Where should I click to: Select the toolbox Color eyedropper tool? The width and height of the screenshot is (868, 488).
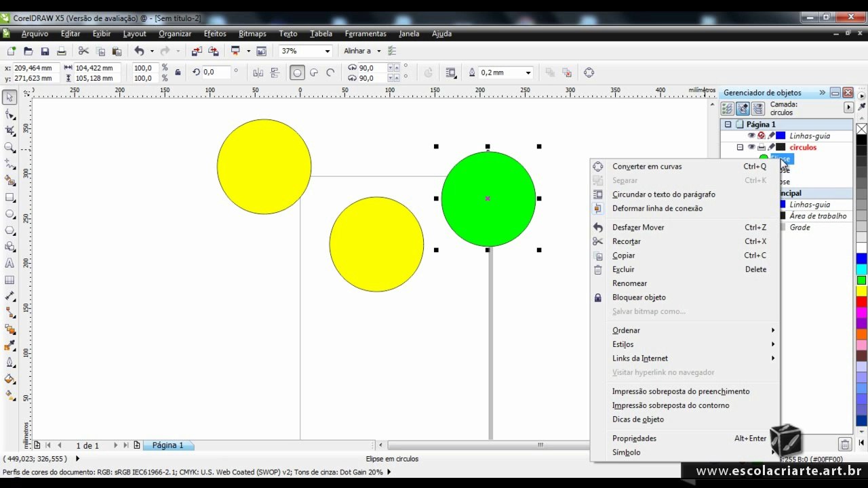[9, 346]
